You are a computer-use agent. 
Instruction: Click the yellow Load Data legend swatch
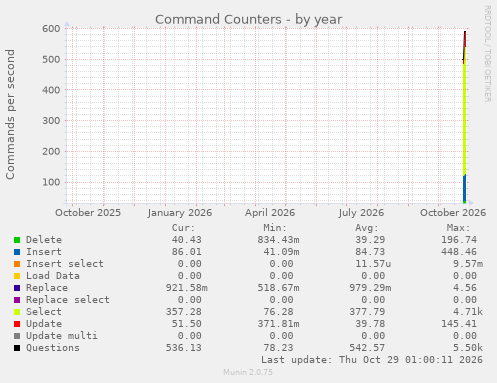[x=17, y=276]
